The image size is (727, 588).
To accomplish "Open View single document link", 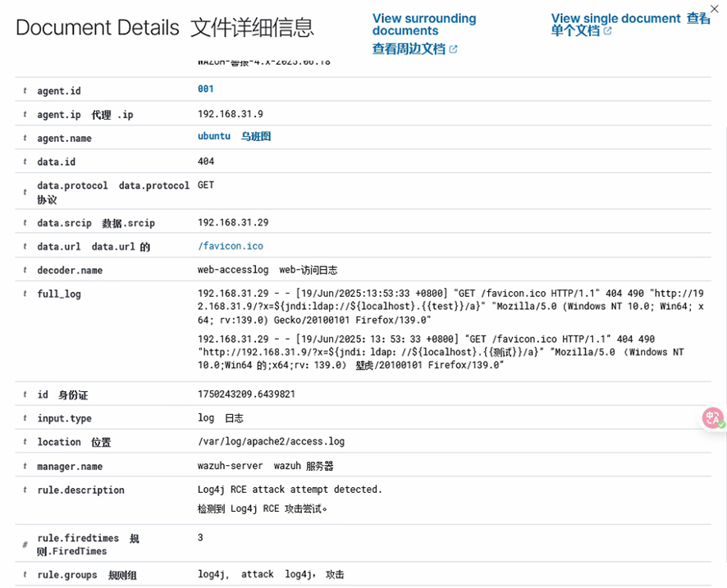I will click(x=615, y=19).
